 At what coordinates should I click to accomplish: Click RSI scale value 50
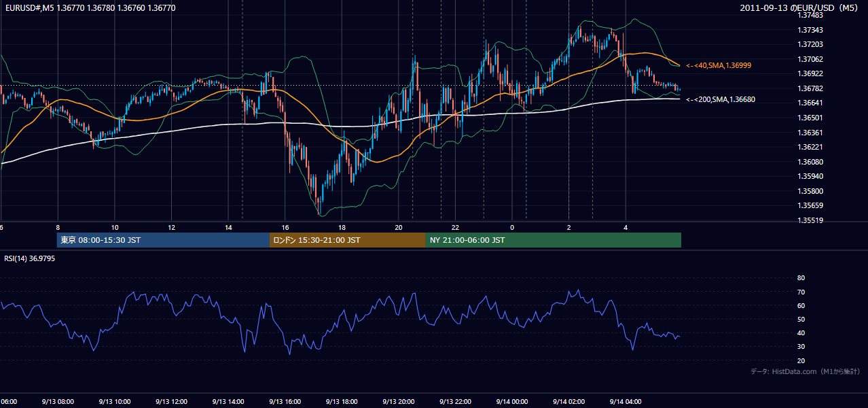[x=801, y=319]
